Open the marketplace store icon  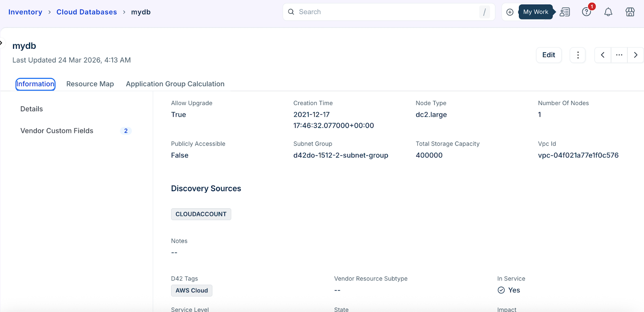[630, 12]
